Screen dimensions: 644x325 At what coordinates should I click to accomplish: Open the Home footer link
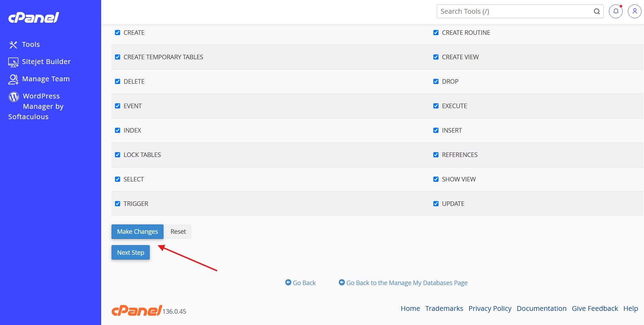tap(410, 308)
